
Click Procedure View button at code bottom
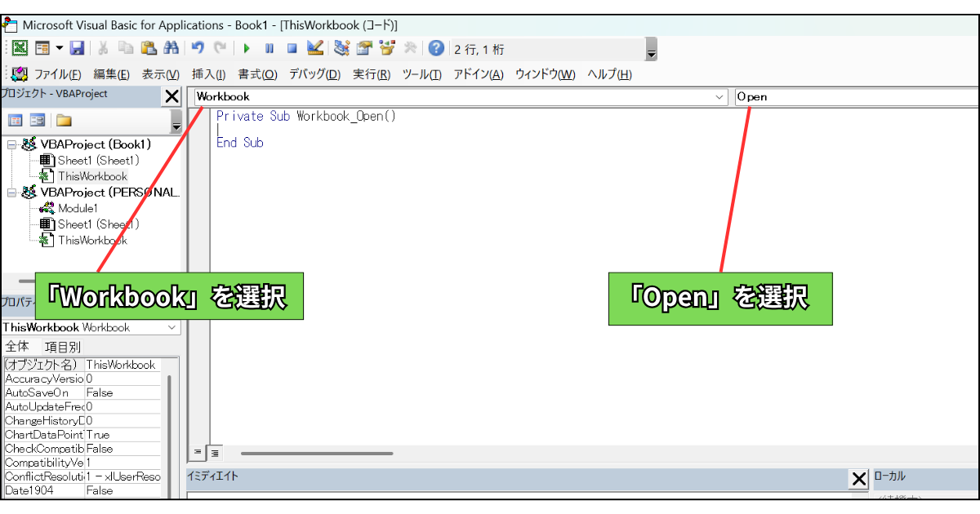click(198, 452)
